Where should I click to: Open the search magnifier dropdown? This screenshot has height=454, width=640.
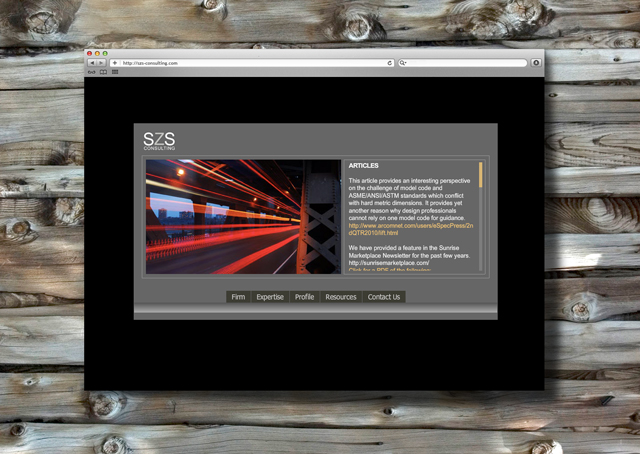[402, 63]
